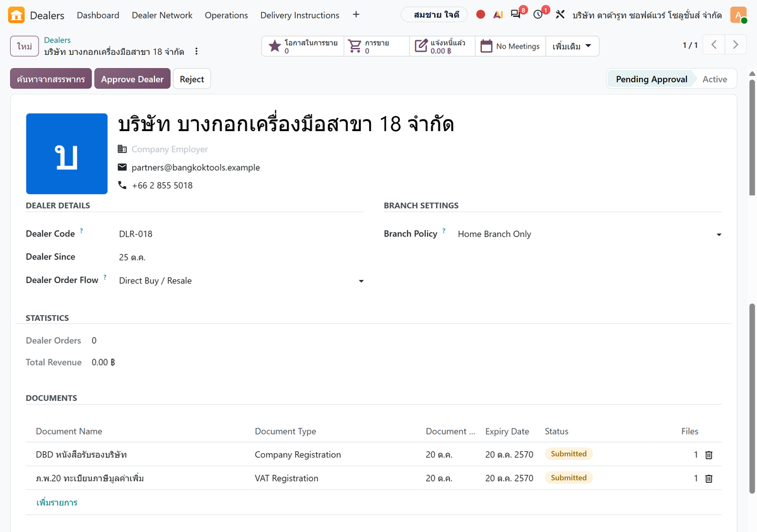
Task: Click the VAT Registration cell
Action: [x=286, y=478]
